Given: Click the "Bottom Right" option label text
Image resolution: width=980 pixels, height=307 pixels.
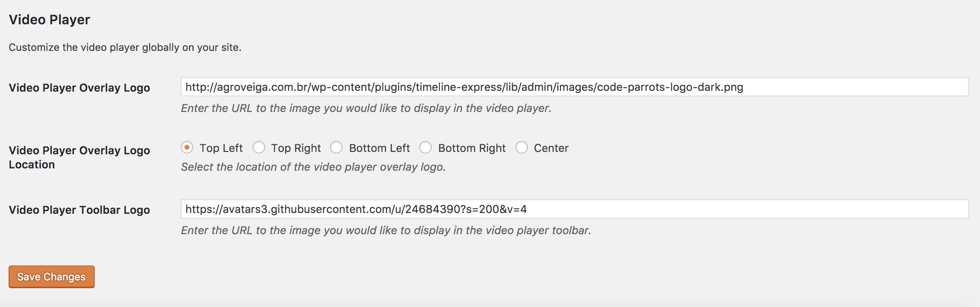Looking at the screenshot, I should click(472, 148).
